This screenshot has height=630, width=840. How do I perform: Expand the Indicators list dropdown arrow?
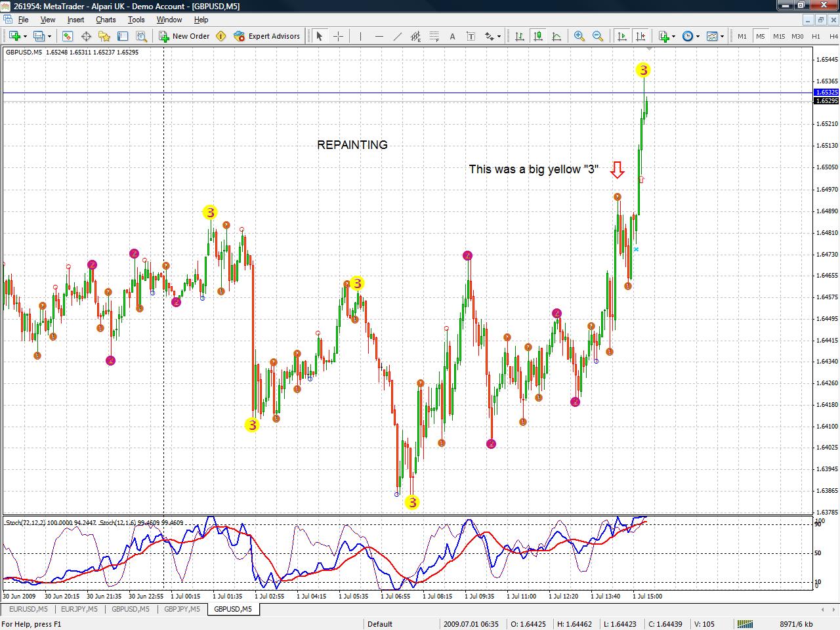674,36
